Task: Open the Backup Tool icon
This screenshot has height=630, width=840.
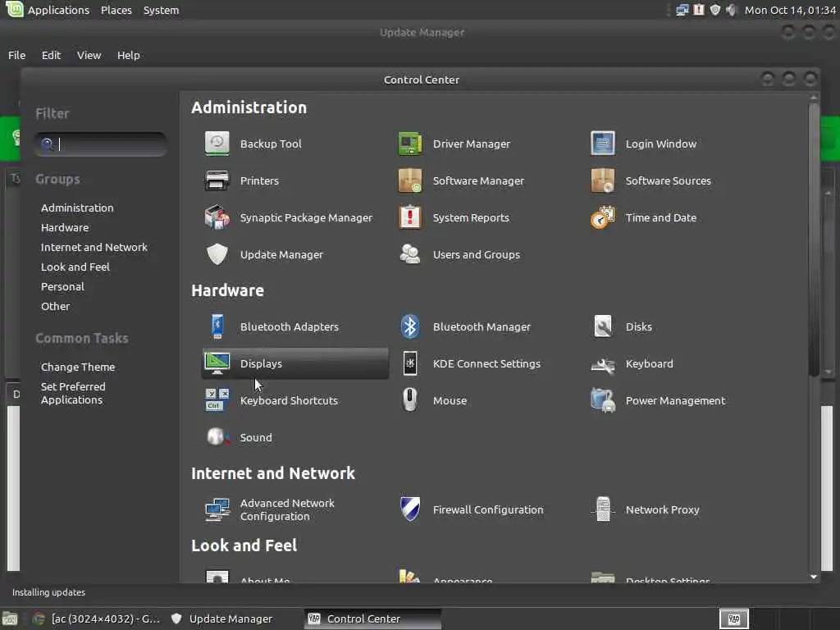Action: (x=217, y=144)
